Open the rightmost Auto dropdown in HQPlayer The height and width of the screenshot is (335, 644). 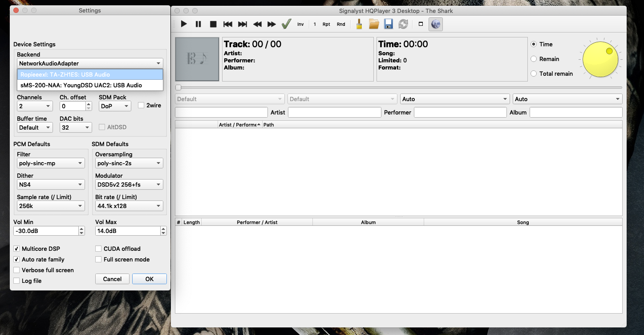567,99
